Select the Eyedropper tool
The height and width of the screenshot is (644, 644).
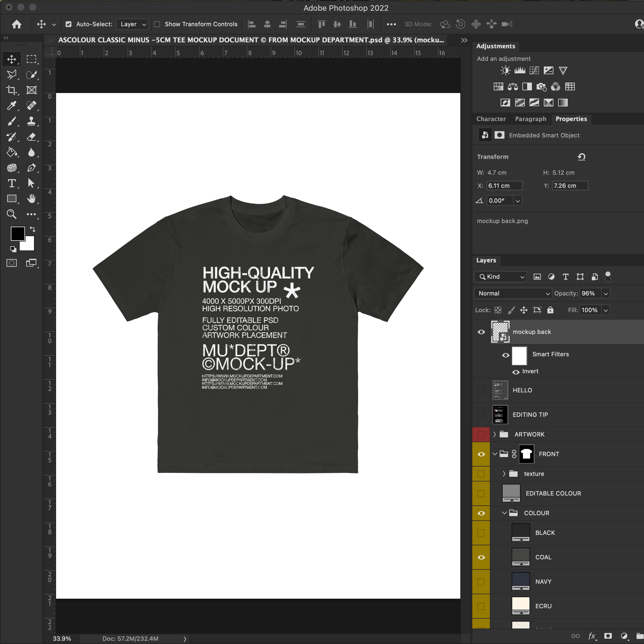click(12, 106)
